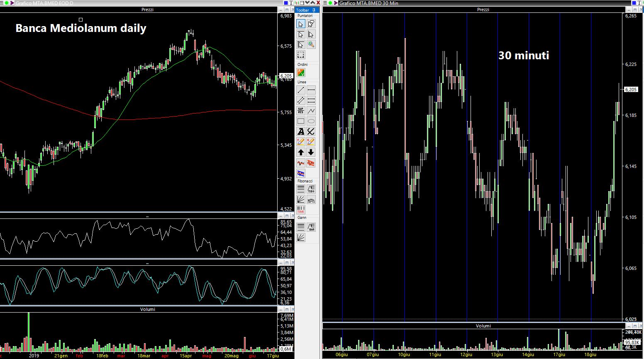Click the Volumi header of the 30 Min chart

point(483,326)
